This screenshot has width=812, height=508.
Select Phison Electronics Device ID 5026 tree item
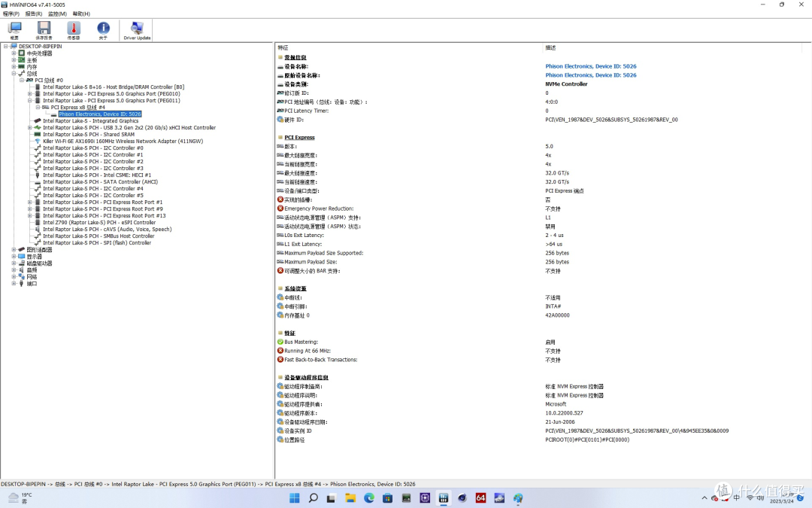(99, 114)
